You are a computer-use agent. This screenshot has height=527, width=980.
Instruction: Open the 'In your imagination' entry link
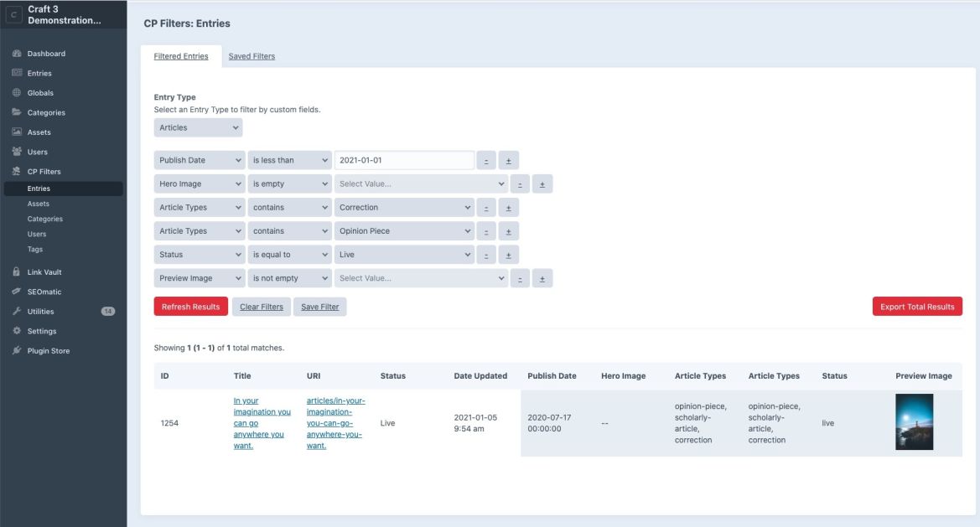(261, 423)
